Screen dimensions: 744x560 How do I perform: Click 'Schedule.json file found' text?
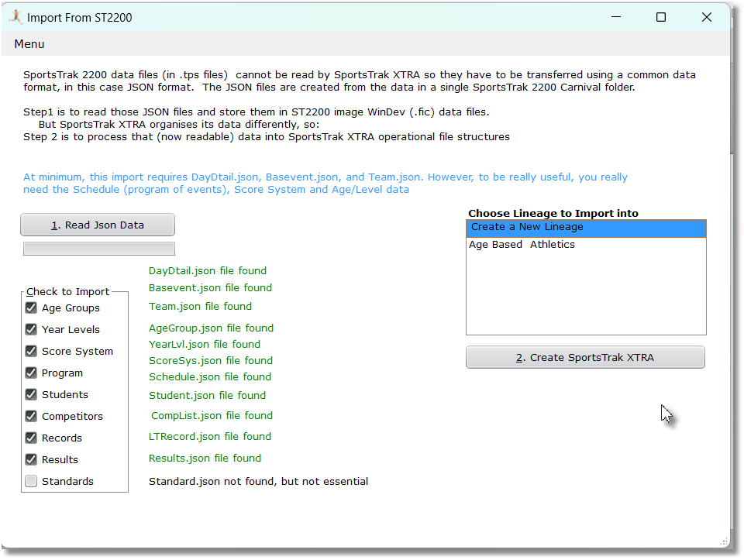pos(210,377)
